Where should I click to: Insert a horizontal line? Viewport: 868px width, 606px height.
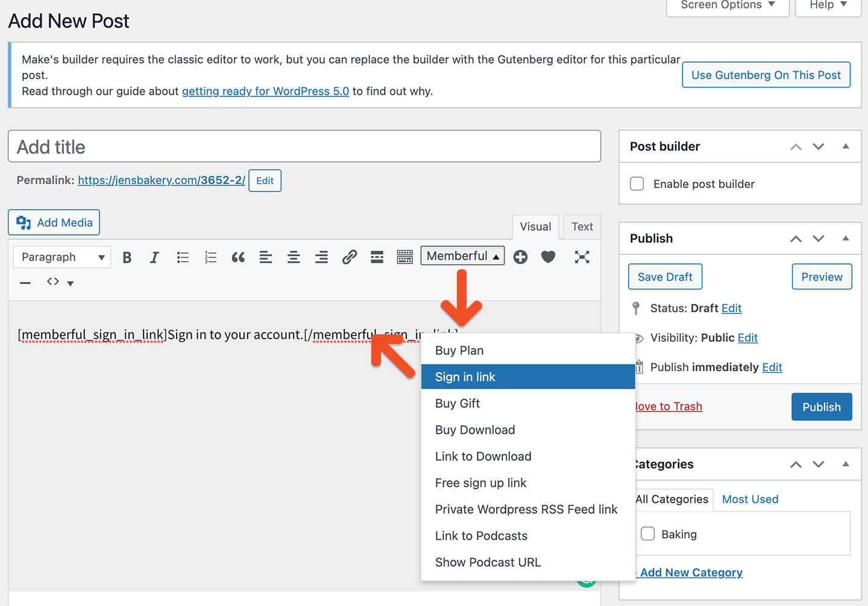(25, 283)
